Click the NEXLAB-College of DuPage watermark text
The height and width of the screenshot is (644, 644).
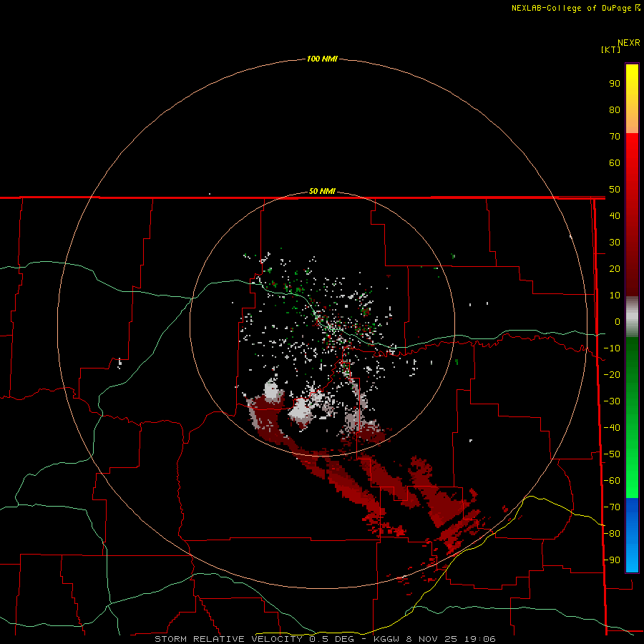coord(575,8)
